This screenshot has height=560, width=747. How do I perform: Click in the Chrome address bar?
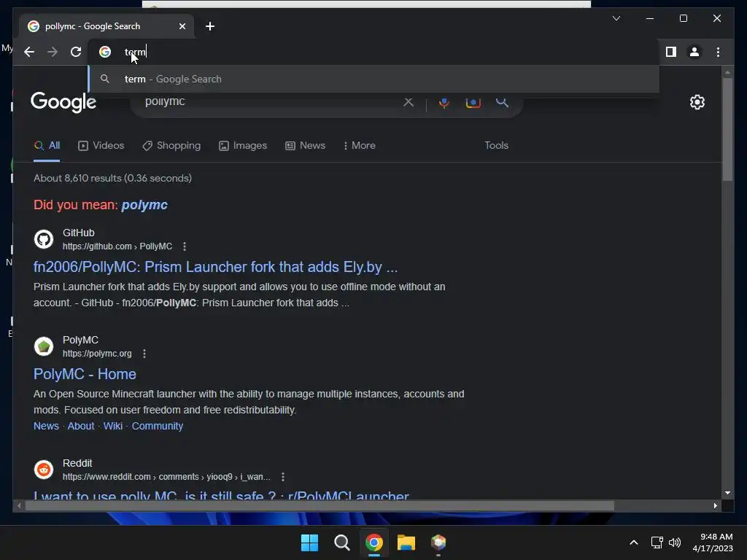click(374, 52)
